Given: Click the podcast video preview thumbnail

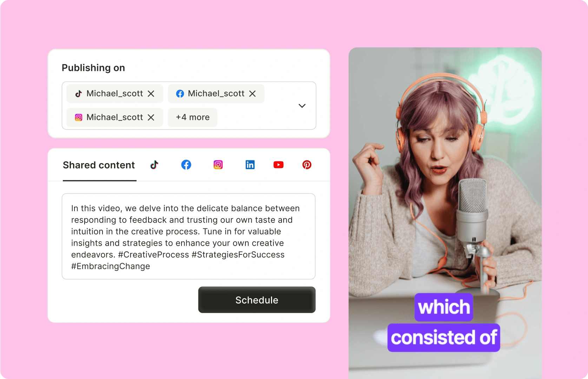Looking at the screenshot, I should 445,213.
